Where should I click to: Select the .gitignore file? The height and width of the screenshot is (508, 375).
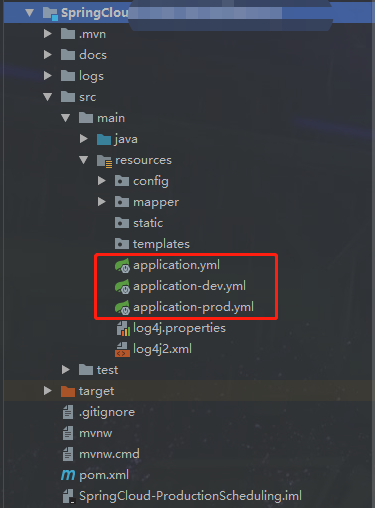[99, 412]
